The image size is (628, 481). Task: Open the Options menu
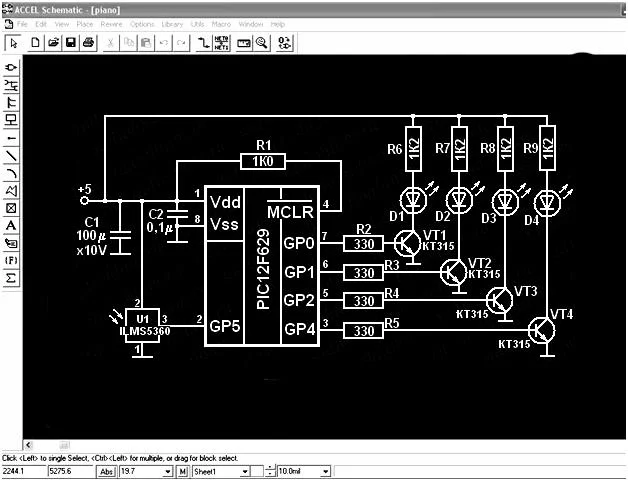pos(142,24)
